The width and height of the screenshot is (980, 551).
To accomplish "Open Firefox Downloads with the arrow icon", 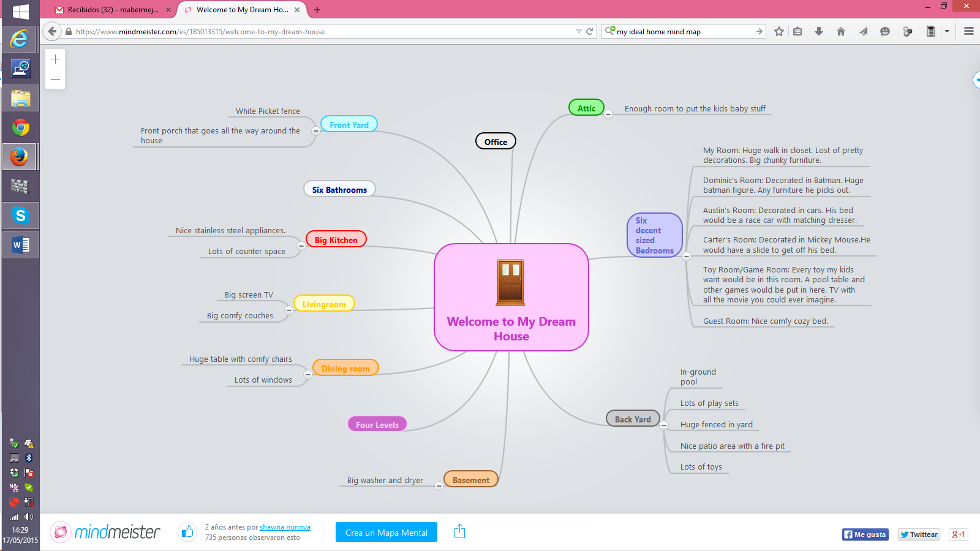I will tap(819, 31).
